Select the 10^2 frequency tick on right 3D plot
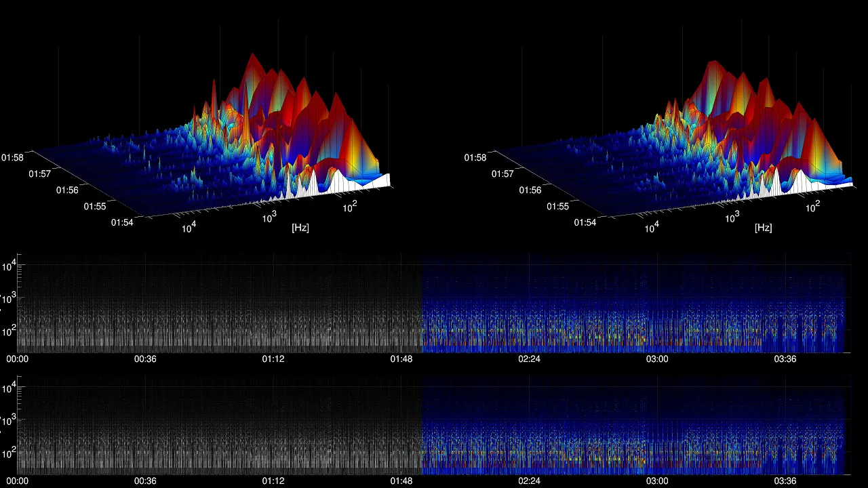Screen dimensions: 868x488 click(x=813, y=207)
